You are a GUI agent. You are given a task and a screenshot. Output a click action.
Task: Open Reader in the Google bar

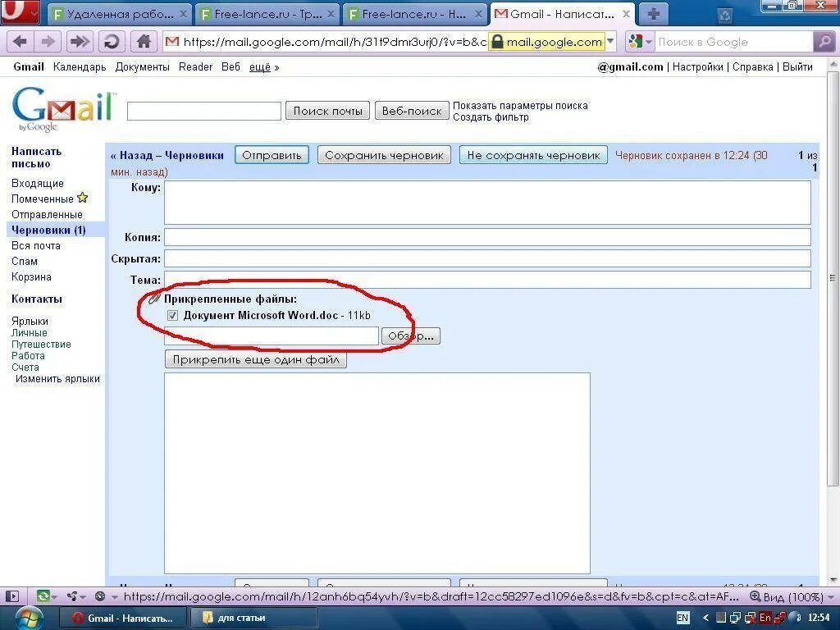point(195,67)
